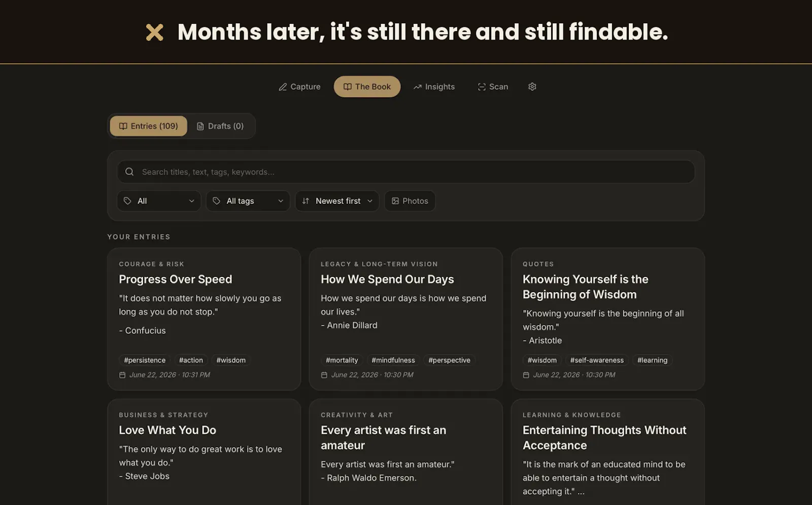812x505 pixels.
Task: Filter by the #persistence tag
Action: click(145, 360)
